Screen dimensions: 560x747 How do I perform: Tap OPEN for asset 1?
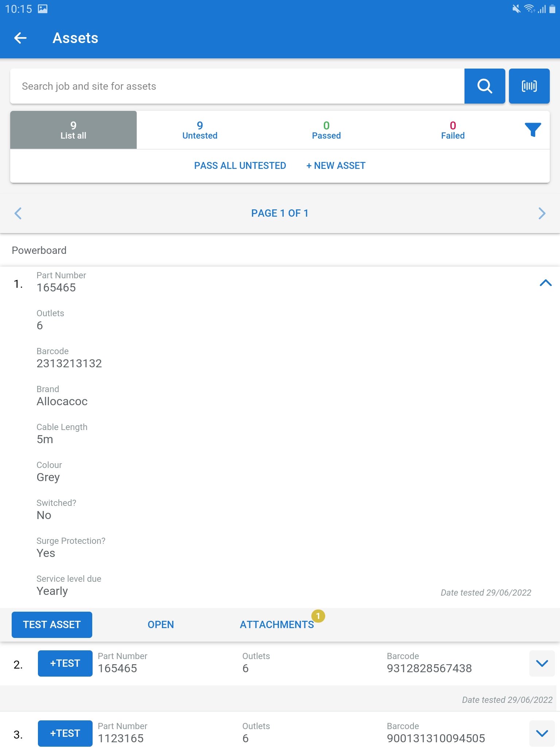[x=161, y=625]
